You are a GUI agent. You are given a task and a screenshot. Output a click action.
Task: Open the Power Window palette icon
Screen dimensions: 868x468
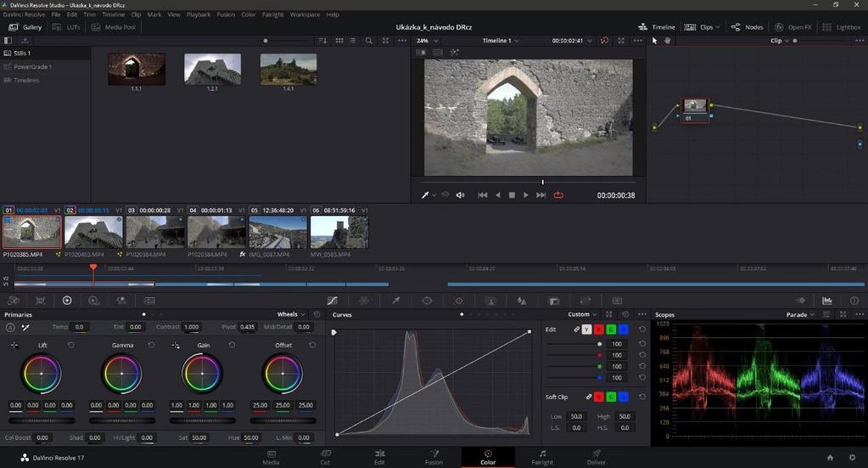427,301
